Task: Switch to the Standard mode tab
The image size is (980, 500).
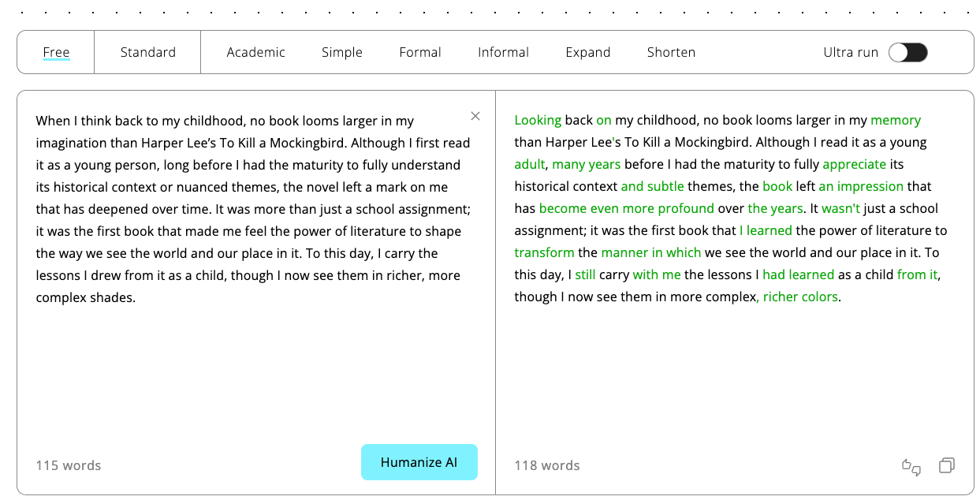Action: coord(147,53)
